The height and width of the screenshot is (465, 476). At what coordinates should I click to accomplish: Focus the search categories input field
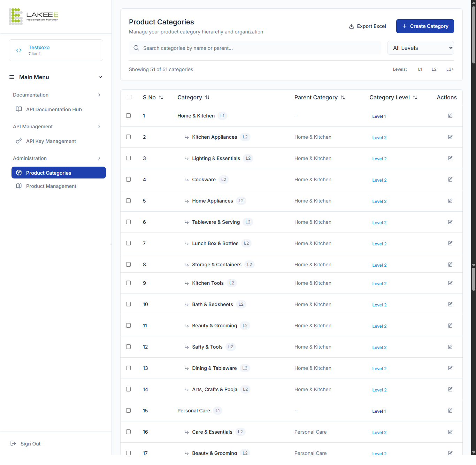(x=258, y=48)
